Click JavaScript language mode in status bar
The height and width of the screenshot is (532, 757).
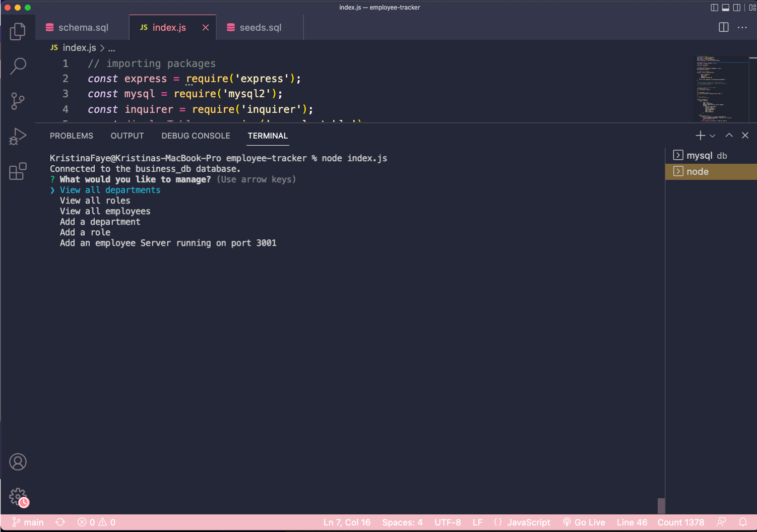529,522
